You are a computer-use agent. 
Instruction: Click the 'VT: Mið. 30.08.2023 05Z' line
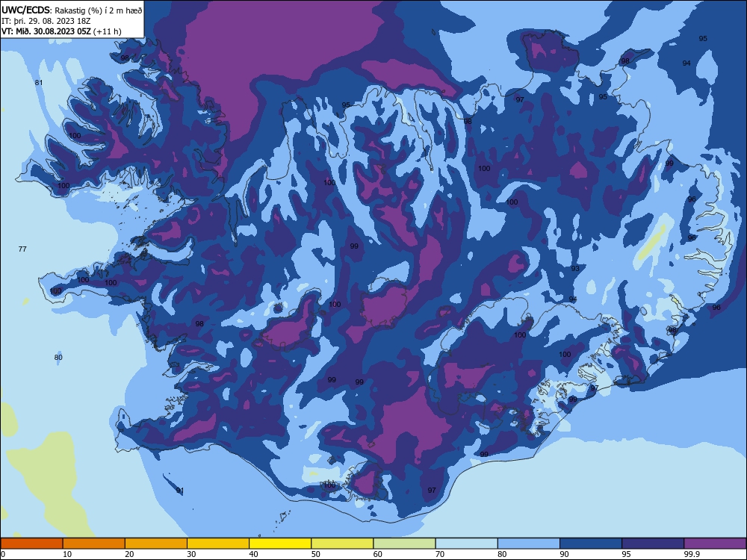coord(46,31)
